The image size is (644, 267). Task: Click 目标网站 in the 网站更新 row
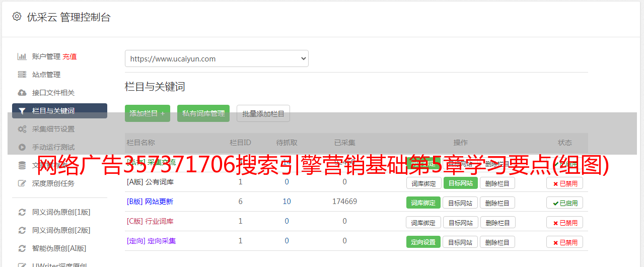click(x=460, y=203)
